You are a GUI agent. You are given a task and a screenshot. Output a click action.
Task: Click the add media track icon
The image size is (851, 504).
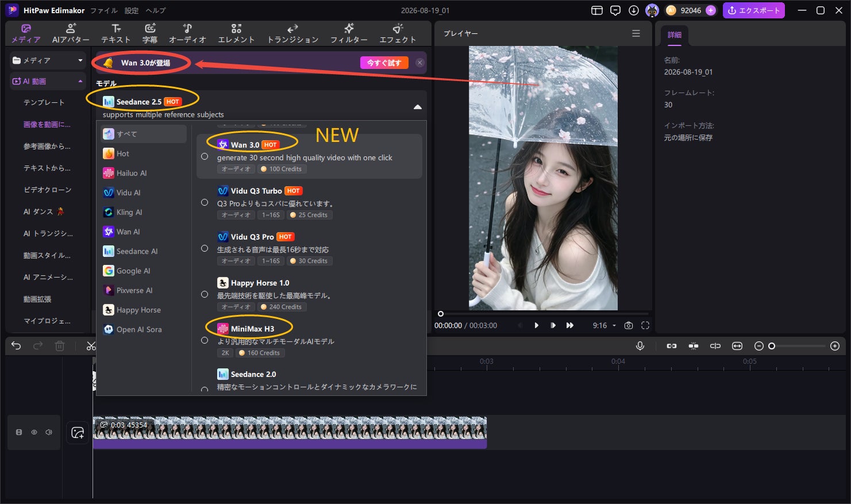click(x=78, y=432)
